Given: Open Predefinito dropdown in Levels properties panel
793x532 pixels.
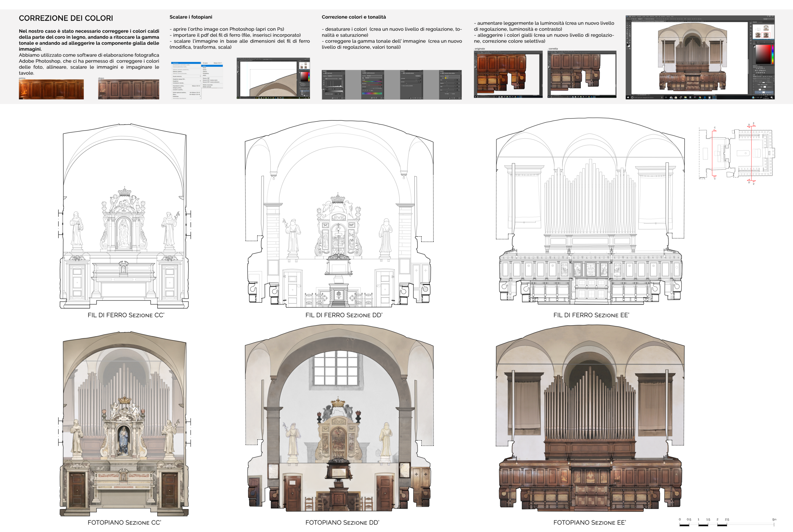Looking at the screenshot, I should click(335, 76).
